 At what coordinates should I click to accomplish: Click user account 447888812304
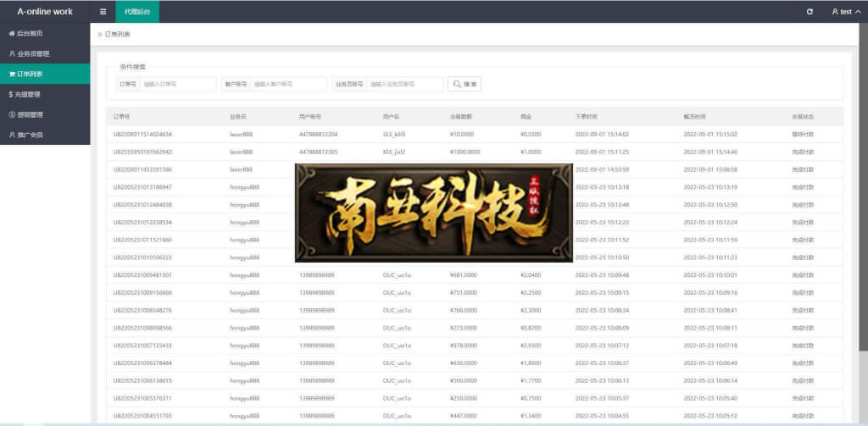(319, 134)
